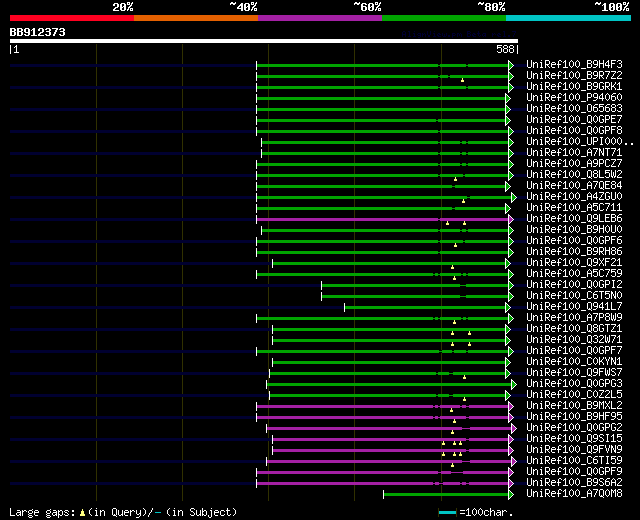Click the UniRef100_Q0GPF8 label
Viewport: 640px width, 520px height.
(x=574, y=131)
